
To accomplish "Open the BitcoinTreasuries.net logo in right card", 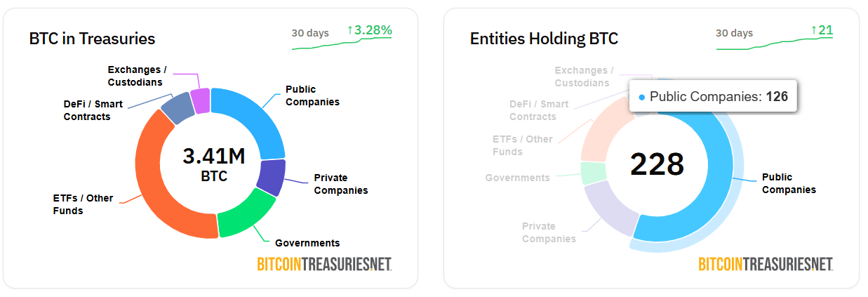I will click(766, 264).
